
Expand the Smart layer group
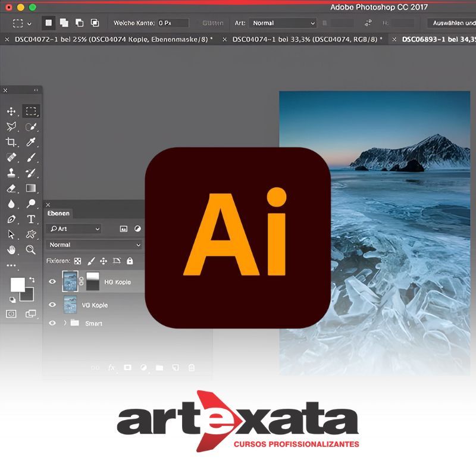pos(64,323)
